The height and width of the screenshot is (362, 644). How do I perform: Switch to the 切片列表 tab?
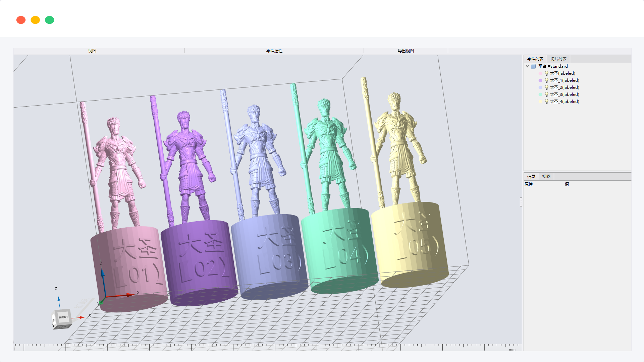point(558,59)
